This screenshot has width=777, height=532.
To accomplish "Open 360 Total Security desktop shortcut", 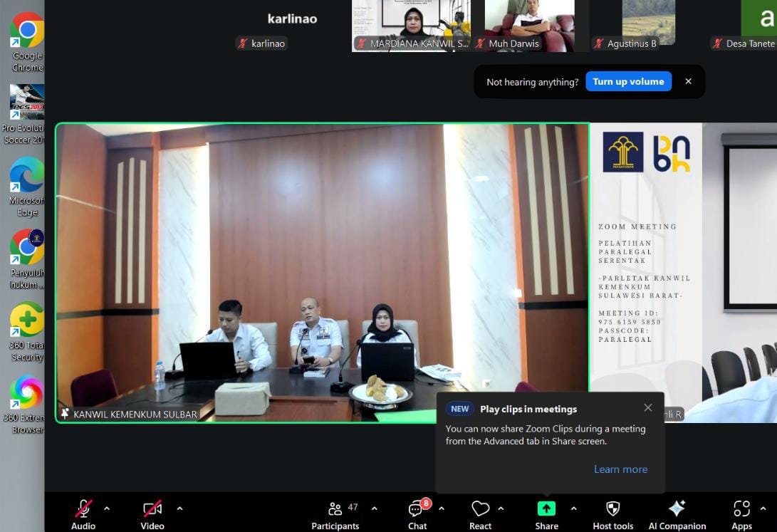I will pyautogui.click(x=27, y=320).
